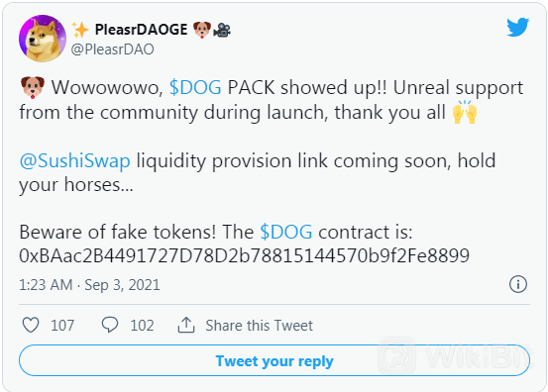Open the @SushiSwap mention link
Viewport: 548px width, 392px height.
tap(74, 161)
